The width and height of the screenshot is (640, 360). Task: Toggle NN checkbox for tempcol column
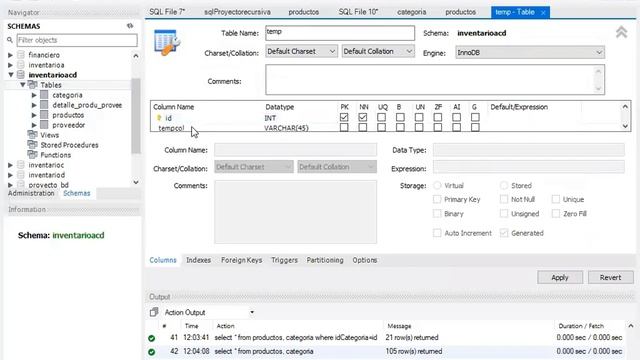[362, 127]
